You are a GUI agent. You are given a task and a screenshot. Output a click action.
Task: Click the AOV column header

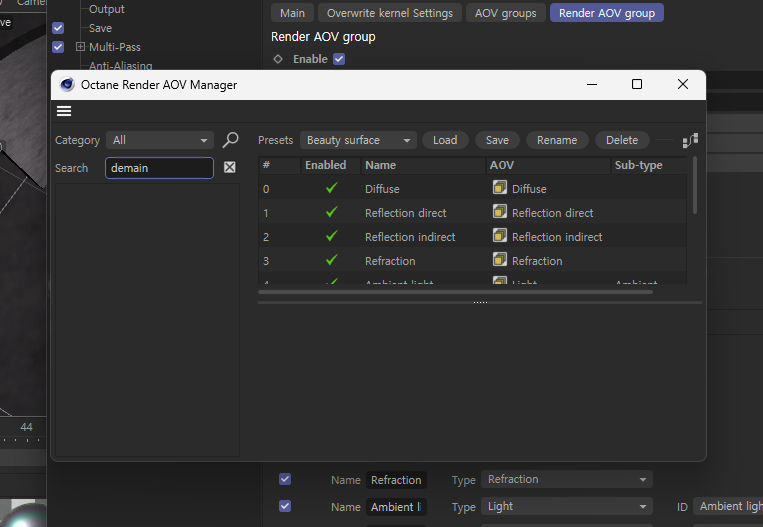548,165
